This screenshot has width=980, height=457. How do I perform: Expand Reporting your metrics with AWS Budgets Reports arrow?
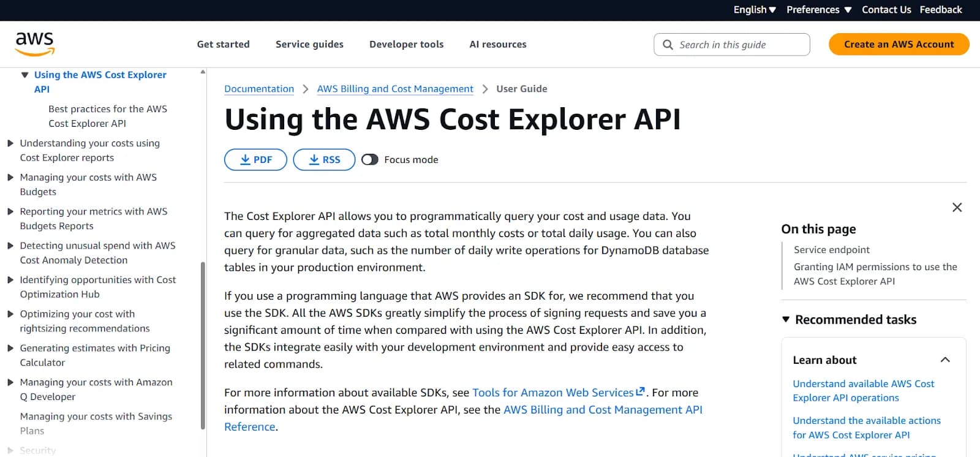[10, 212]
